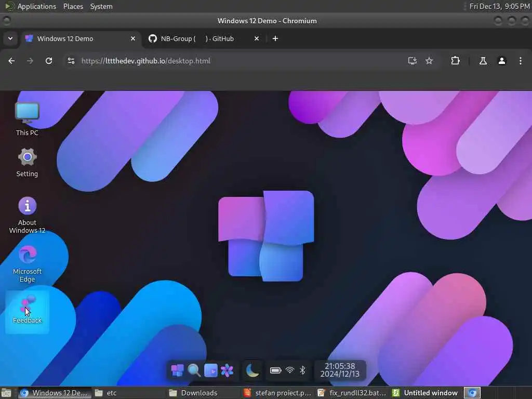Open About Windows 12 info icon

click(27, 215)
